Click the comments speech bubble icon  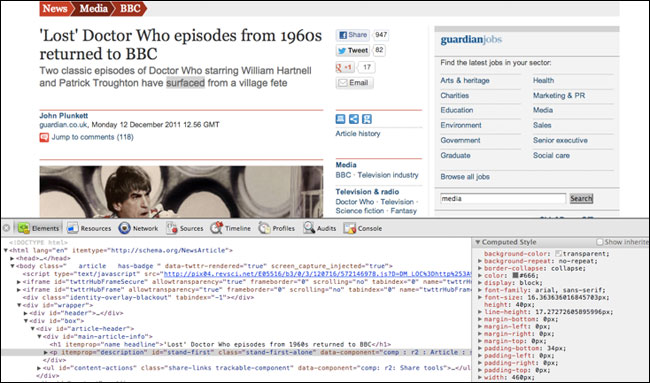(44, 137)
